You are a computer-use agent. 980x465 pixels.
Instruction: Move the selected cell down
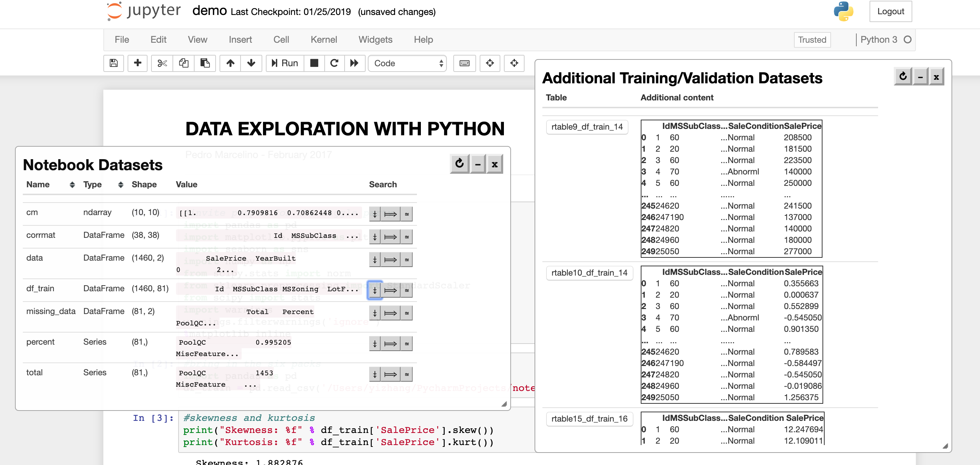[x=251, y=63]
